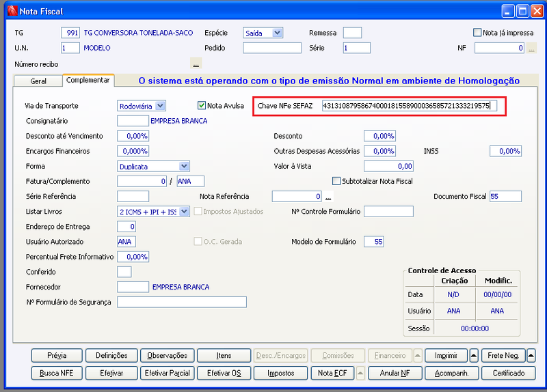The image size is (547, 392).
Task: Click the Série Referência field
Action: (133, 196)
